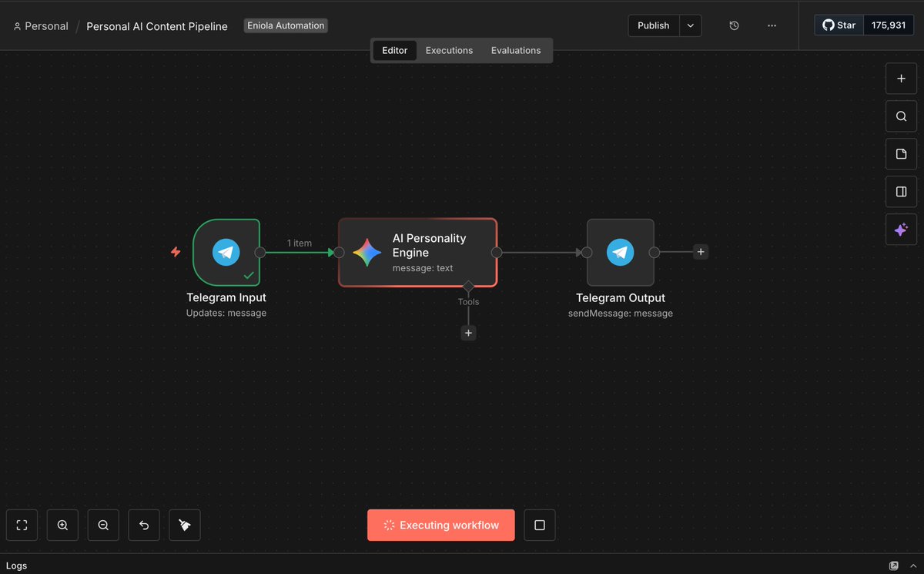Viewport: 924px width, 574px height.
Task: Click the Eniola Automation tag
Action: pos(286,25)
